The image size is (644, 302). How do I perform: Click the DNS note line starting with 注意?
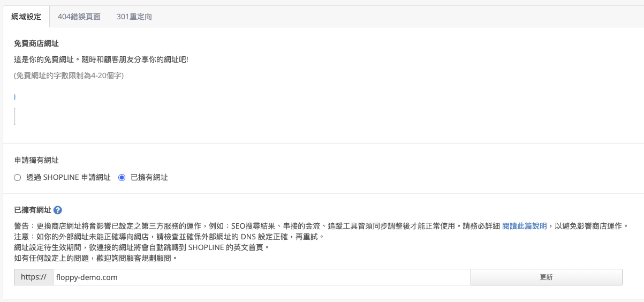click(x=169, y=237)
